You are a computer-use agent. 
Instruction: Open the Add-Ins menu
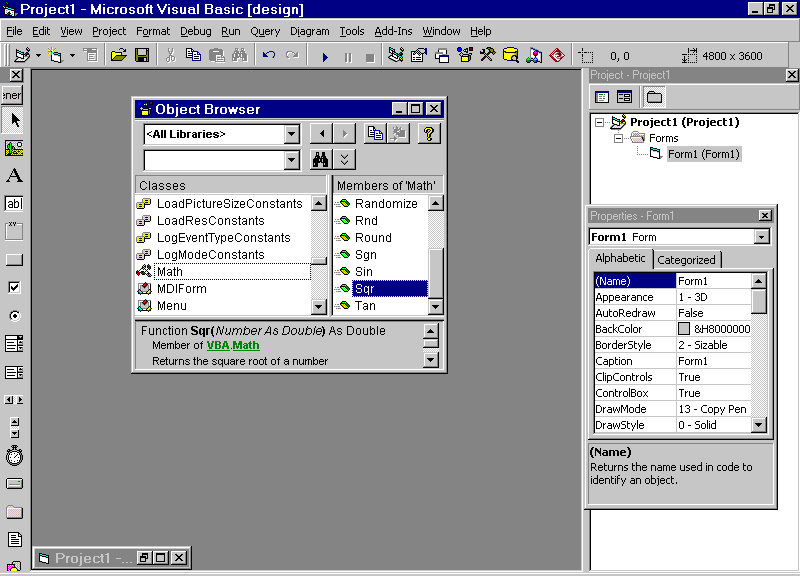[393, 31]
